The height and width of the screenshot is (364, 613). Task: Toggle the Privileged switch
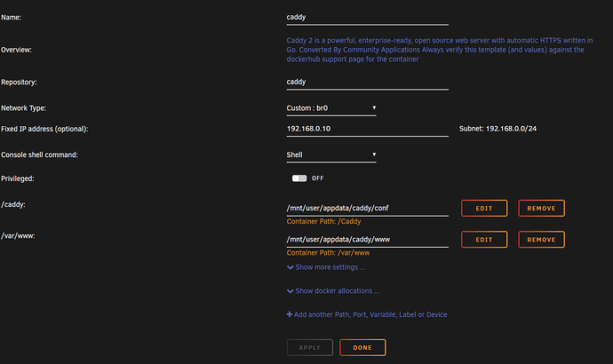(x=299, y=178)
